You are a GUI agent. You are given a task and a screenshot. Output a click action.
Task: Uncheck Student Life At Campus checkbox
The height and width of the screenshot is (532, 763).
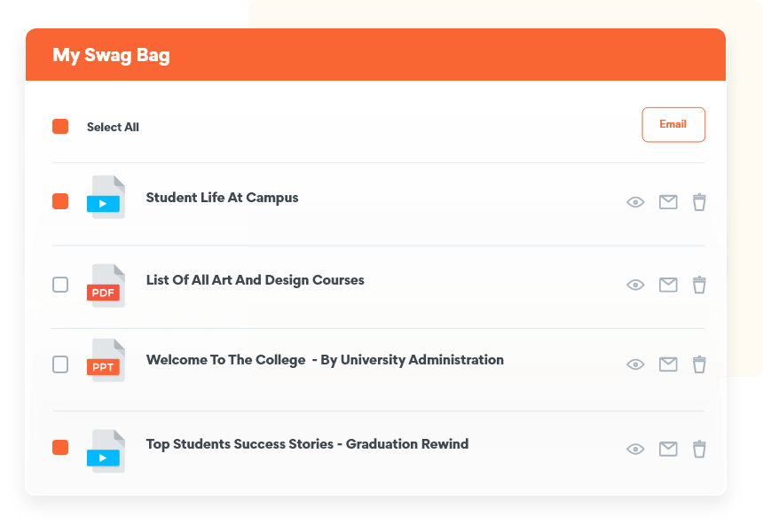(60, 201)
